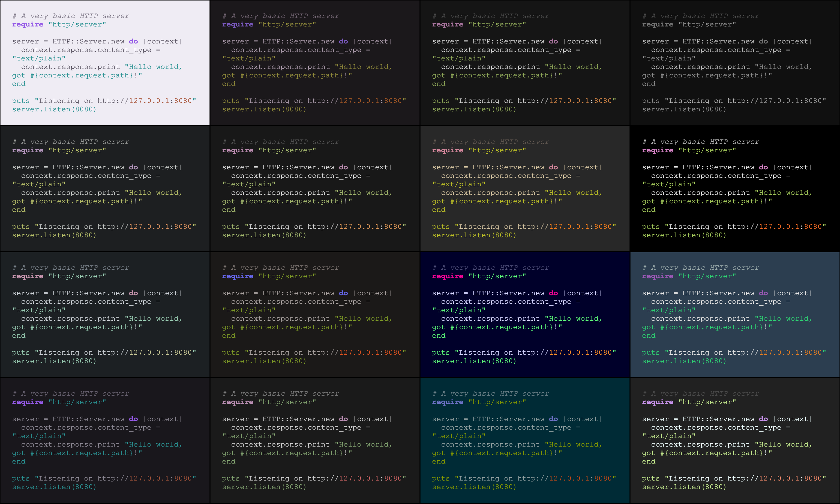Choose the pure black background theme preview
The height and width of the screenshot is (504, 840).
(x=734, y=189)
